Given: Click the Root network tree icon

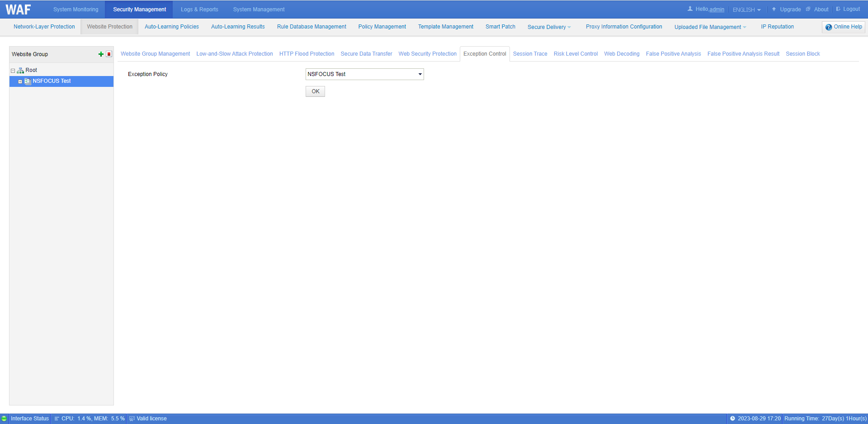Looking at the screenshot, I should click(x=20, y=71).
